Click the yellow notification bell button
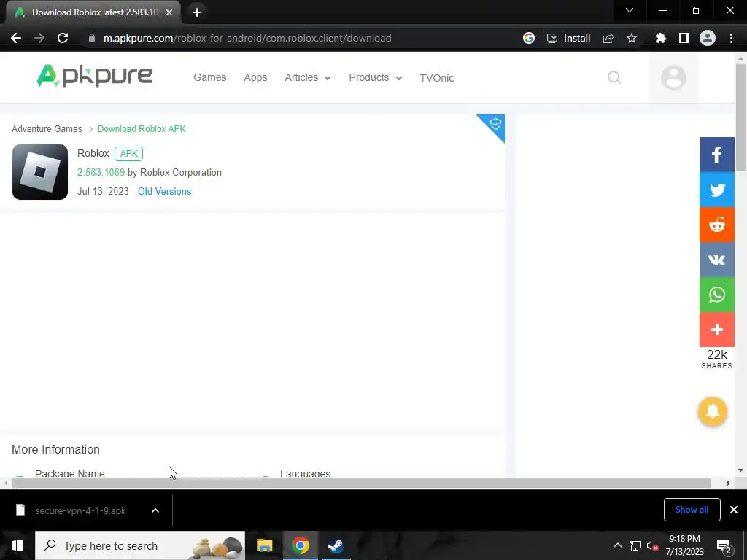The image size is (747, 560). [712, 411]
